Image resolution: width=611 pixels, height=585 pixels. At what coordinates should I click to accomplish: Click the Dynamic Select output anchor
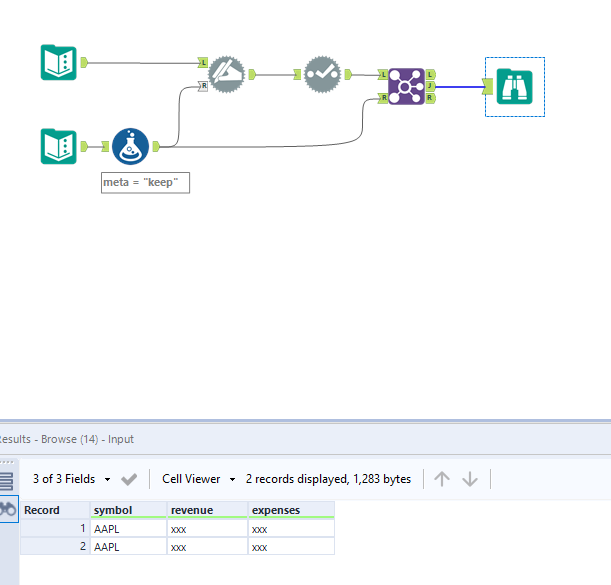click(348, 74)
